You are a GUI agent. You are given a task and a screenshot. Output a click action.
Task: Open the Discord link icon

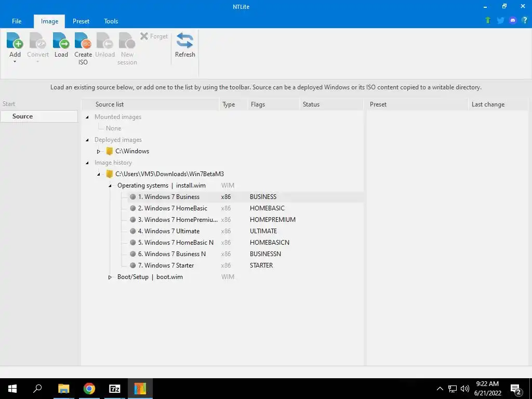[513, 20]
